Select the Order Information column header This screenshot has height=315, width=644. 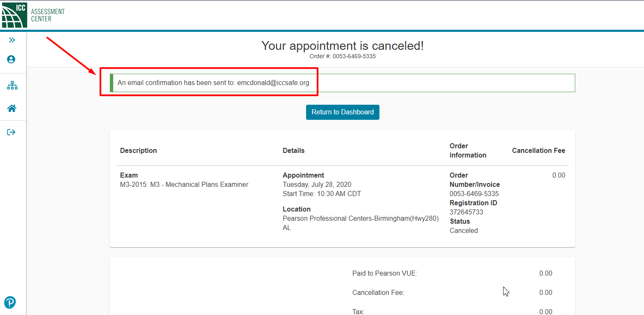click(468, 150)
